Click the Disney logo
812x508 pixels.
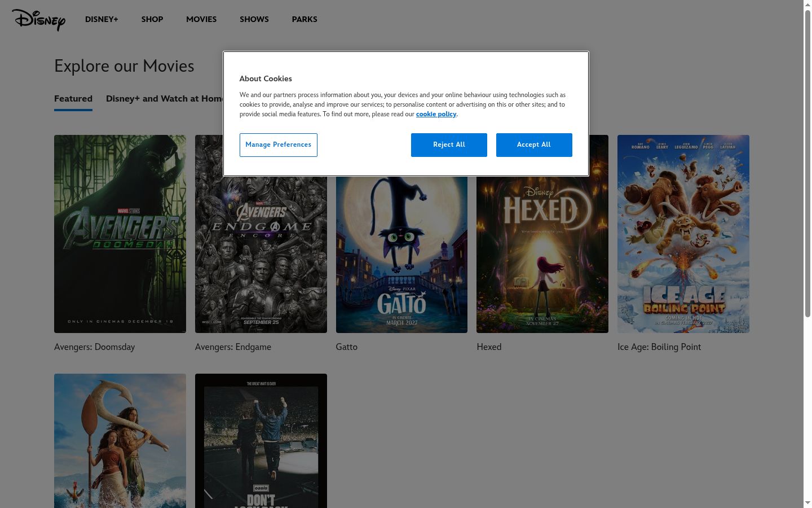[x=38, y=19]
